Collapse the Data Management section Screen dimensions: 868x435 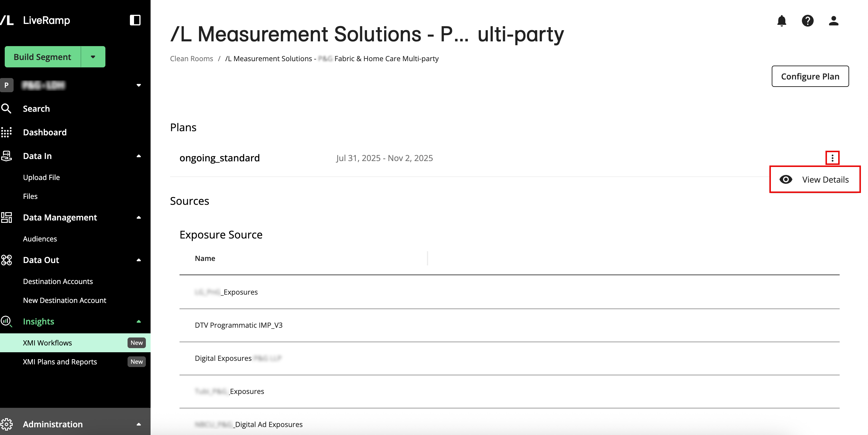click(x=138, y=218)
